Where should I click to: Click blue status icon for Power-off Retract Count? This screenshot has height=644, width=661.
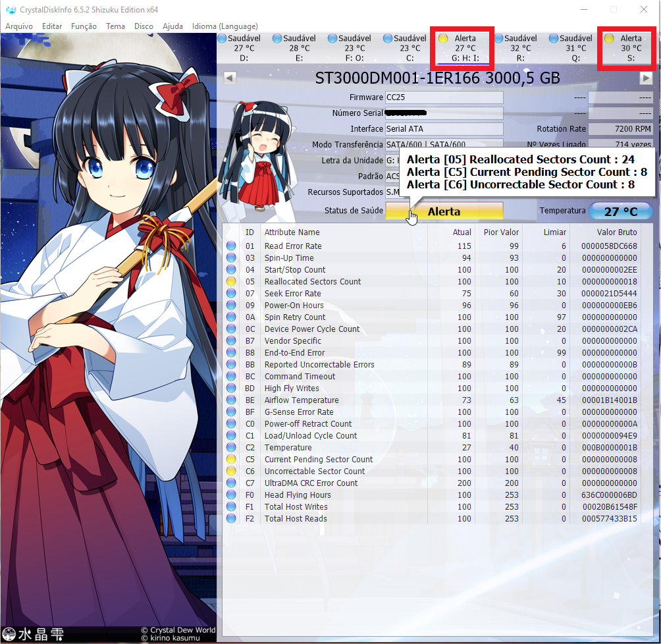(231, 423)
